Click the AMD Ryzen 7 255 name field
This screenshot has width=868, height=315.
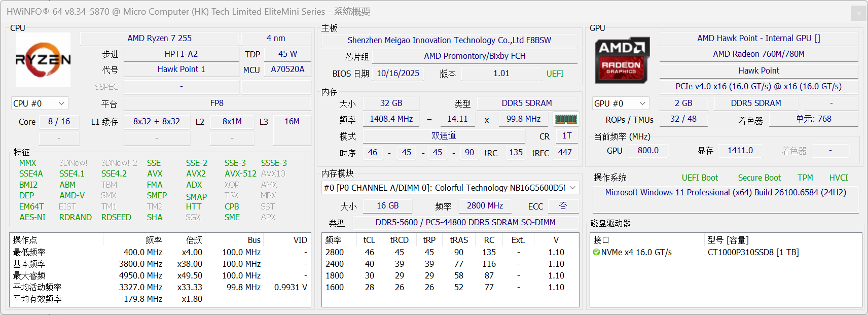[x=159, y=39]
